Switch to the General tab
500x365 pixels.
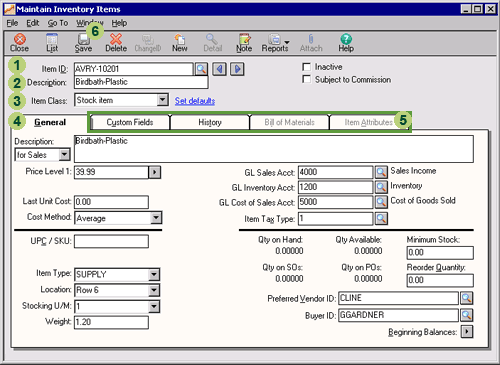click(x=50, y=122)
